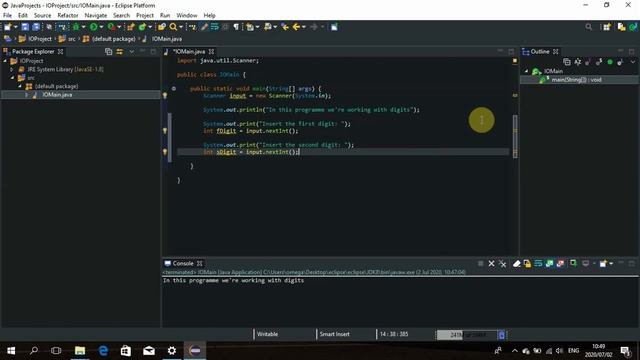Select main(String[]) method in Outline
Viewport: 640px width, 360px height.
(x=576, y=80)
